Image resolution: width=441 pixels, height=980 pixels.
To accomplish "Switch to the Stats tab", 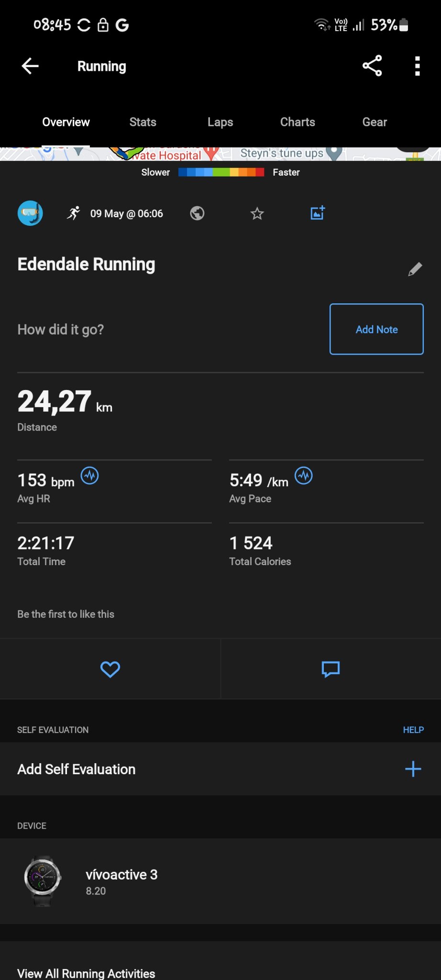I will [x=143, y=122].
